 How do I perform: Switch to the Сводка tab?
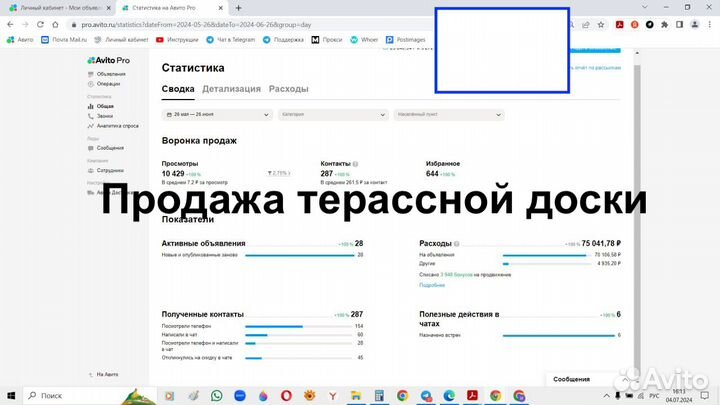(x=178, y=89)
